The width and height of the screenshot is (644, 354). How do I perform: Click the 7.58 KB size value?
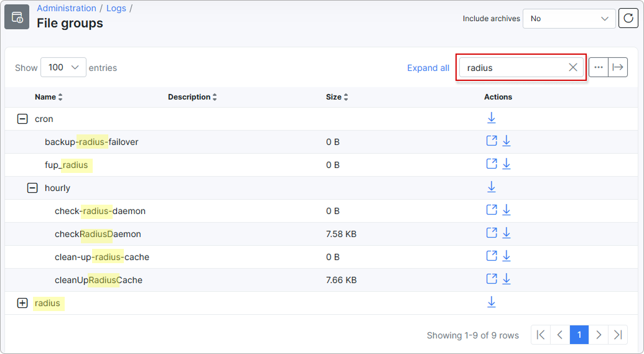click(x=342, y=234)
